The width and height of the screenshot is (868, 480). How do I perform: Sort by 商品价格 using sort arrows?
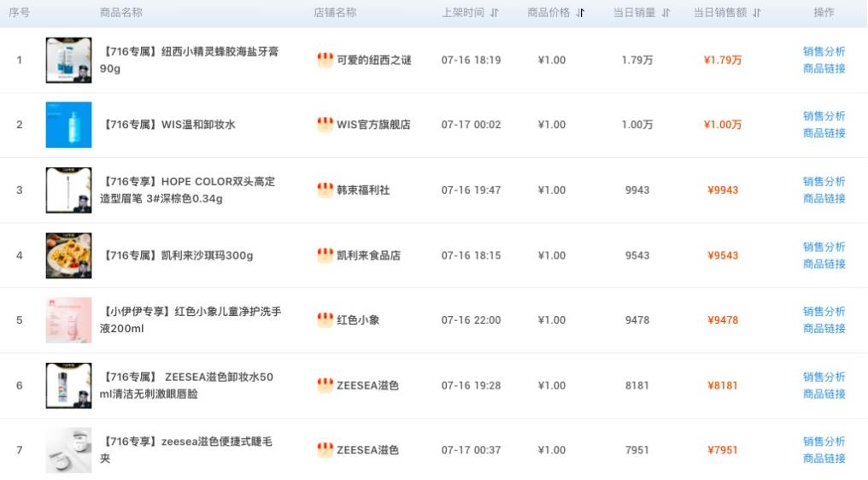pos(581,13)
